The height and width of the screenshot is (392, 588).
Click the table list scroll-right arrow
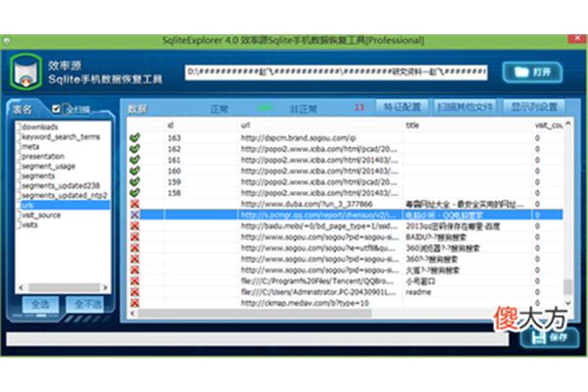click(106, 288)
